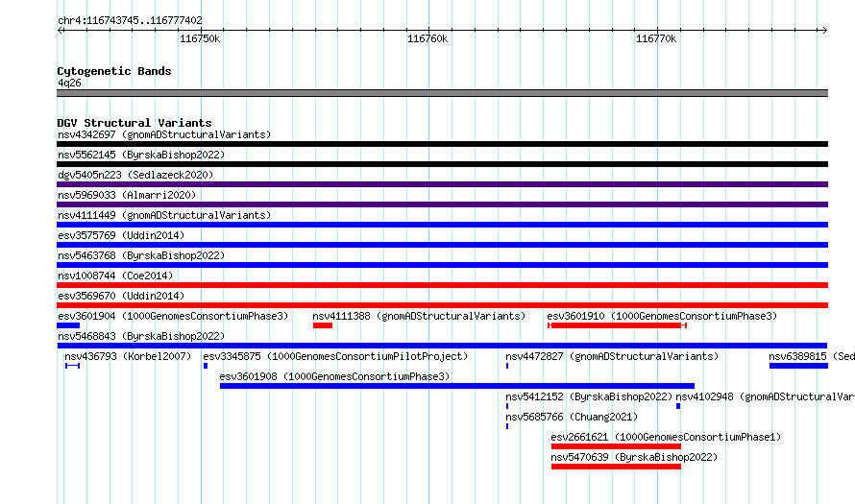Select nsv4102948 gnomAD variant label
This screenshot has width=855, height=504.
pyautogui.click(x=765, y=396)
